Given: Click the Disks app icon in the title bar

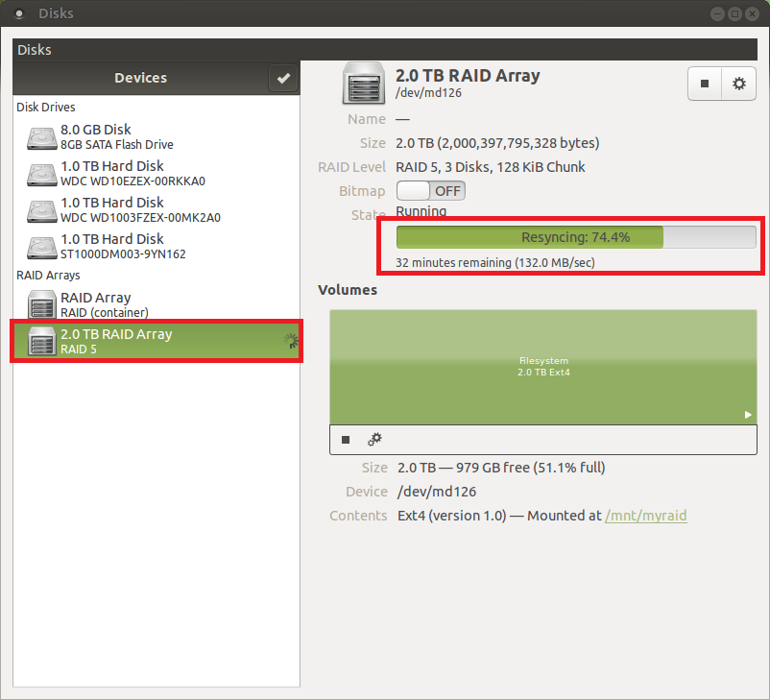Looking at the screenshot, I should click(x=19, y=13).
